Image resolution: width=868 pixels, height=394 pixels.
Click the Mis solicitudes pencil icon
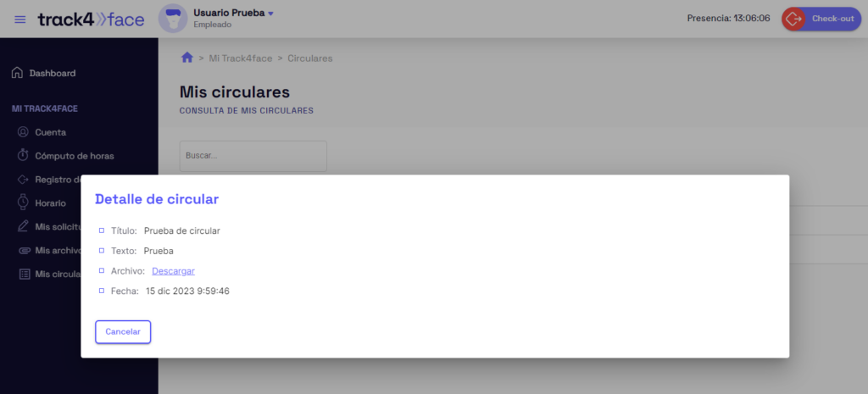coord(23,226)
